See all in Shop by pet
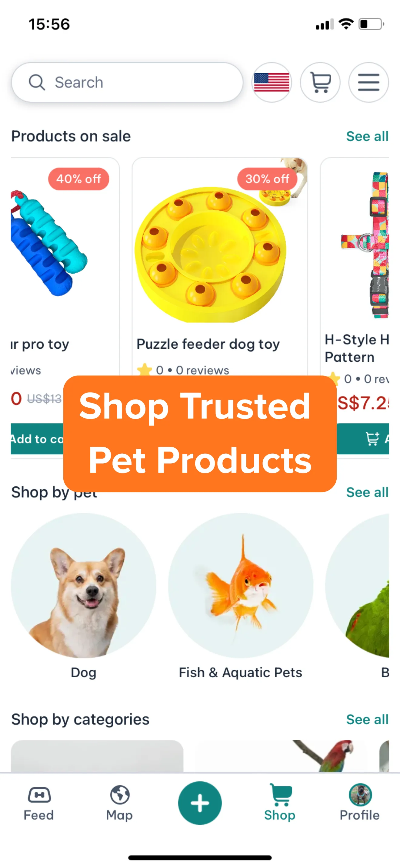 tap(367, 492)
